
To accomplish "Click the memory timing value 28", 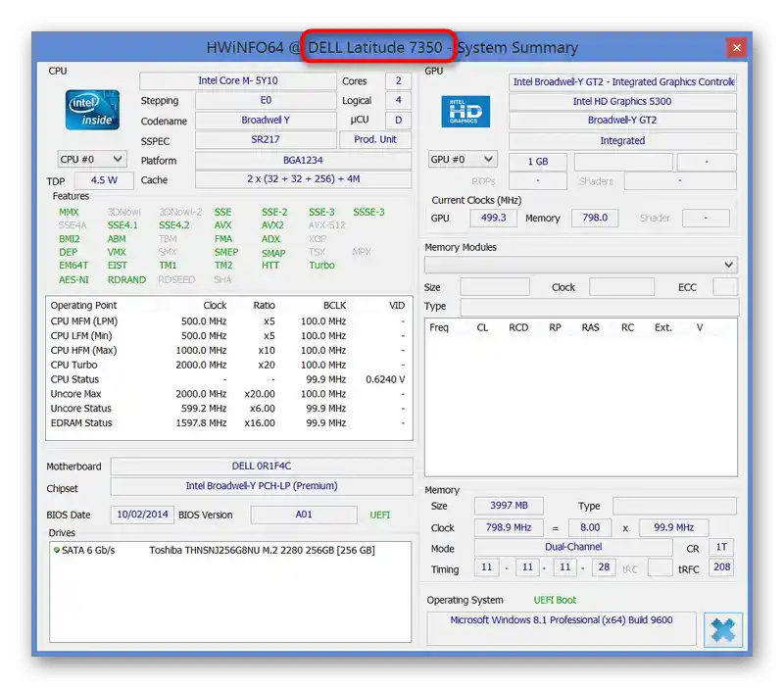I will point(604,567).
